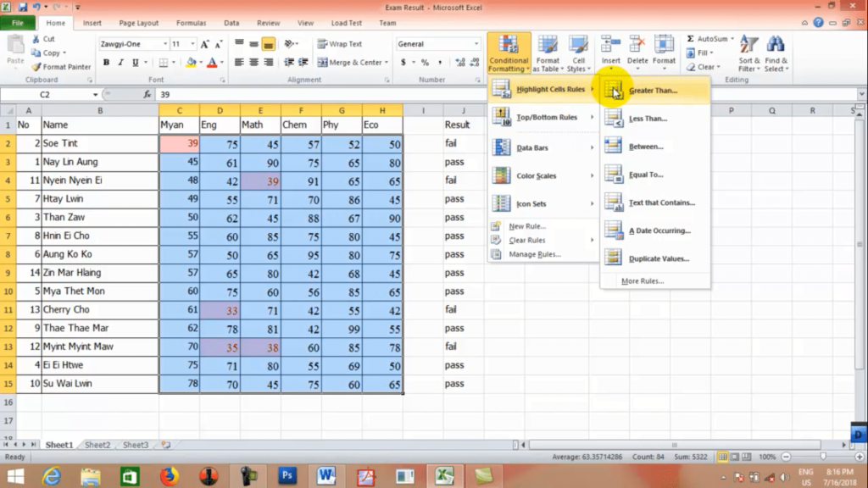Open Merge & Center dropdown arrow
This screenshot has height=488, width=868.
pos(387,63)
